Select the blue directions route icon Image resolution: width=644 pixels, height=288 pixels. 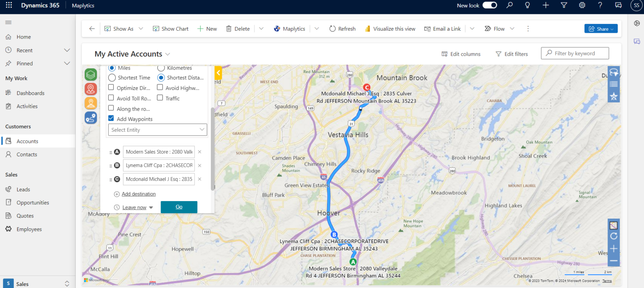pyautogui.click(x=91, y=118)
